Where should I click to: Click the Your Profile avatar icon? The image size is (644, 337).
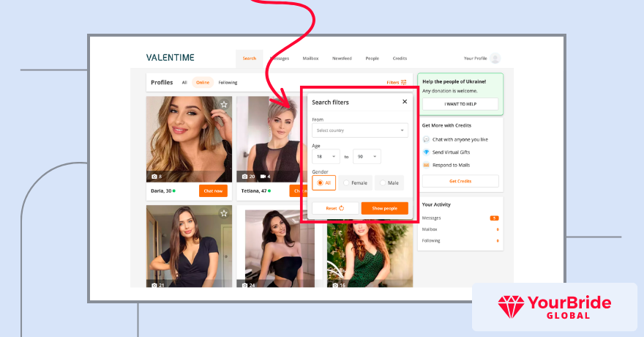(495, 59)
